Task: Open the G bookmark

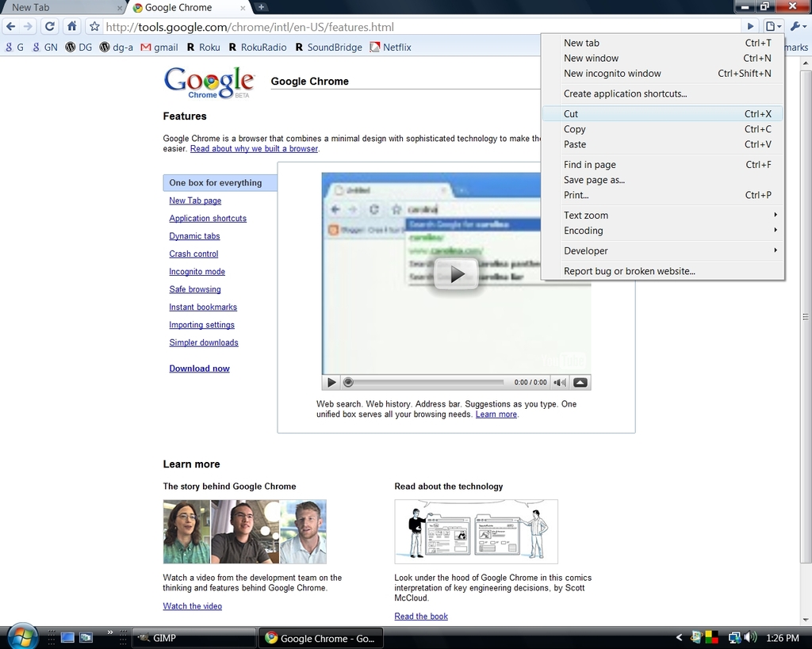Action: (x=14, y=47)
